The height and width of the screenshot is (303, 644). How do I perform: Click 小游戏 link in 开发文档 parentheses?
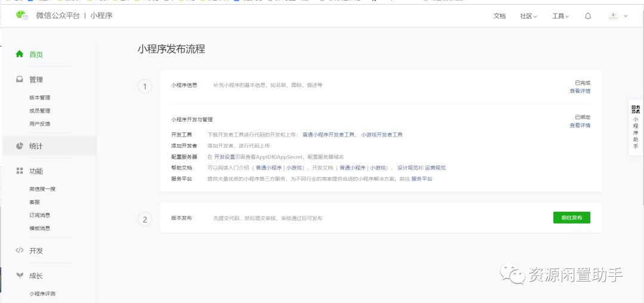378,168
